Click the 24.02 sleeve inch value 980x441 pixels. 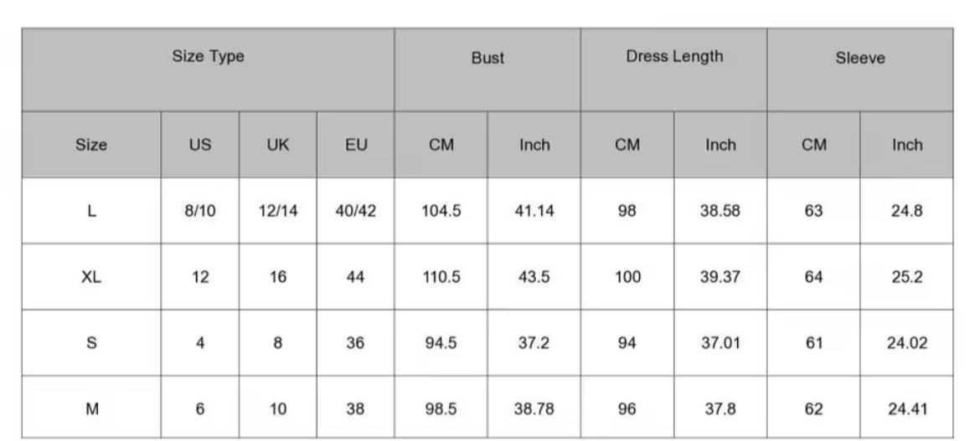pyautogui.click(x=906, y=343)
